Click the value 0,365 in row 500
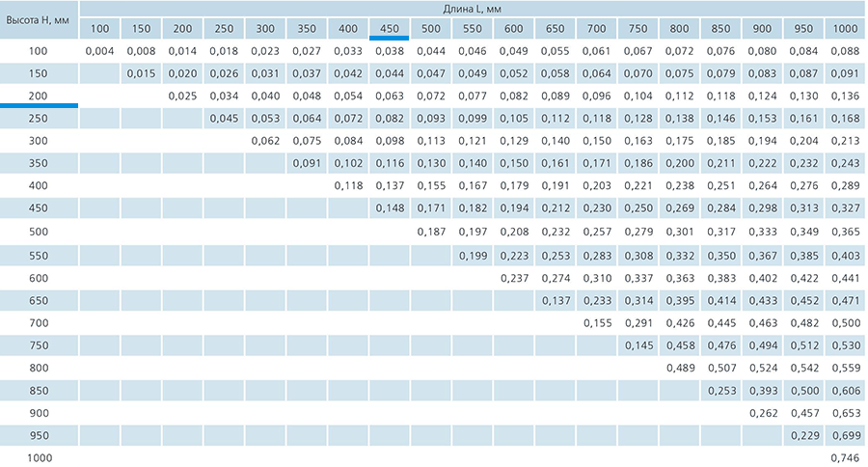This screenshot has width=868, height=467. pos(845,232)
